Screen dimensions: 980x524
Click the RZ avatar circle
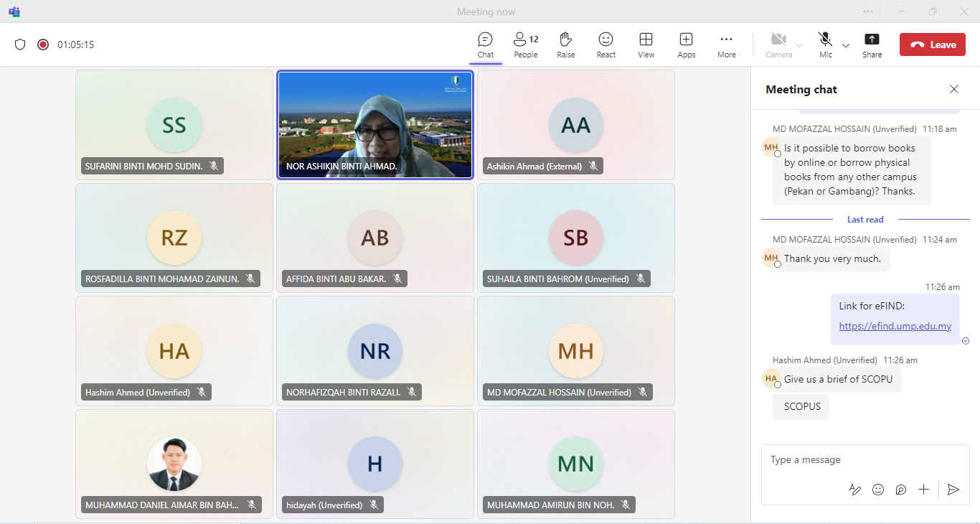coord(174,238)
